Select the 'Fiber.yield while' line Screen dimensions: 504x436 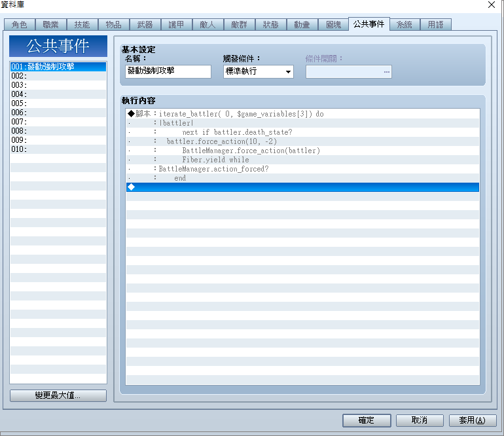click(302, 160)
